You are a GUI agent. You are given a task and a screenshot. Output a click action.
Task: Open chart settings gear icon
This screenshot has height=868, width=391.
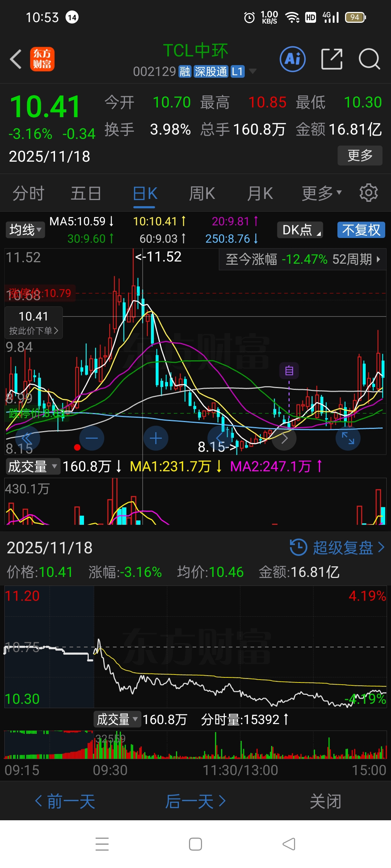369,193
